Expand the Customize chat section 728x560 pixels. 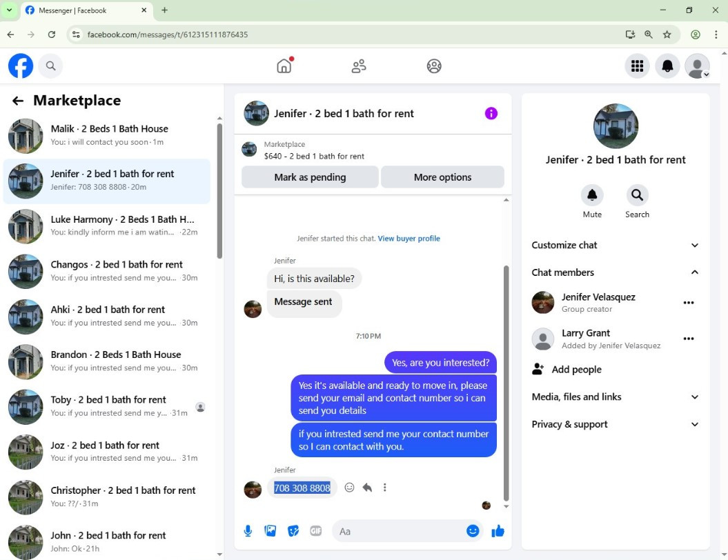[616, 245]
